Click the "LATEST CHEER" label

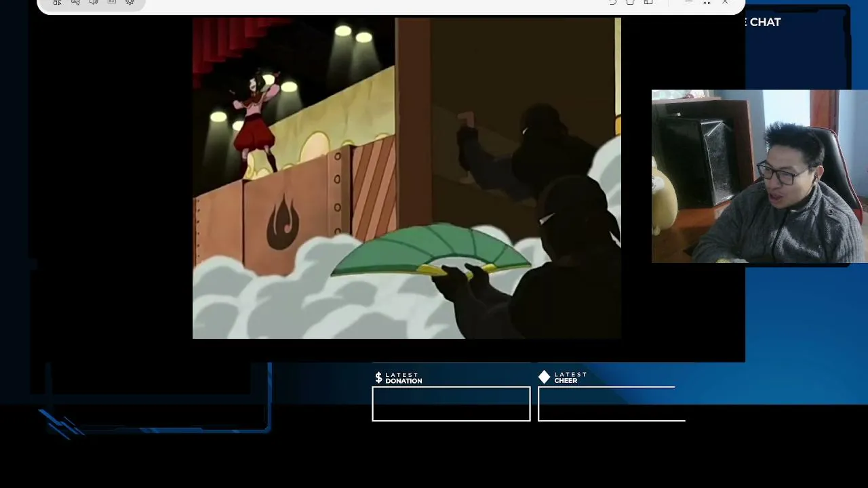[x=570, y=378]
